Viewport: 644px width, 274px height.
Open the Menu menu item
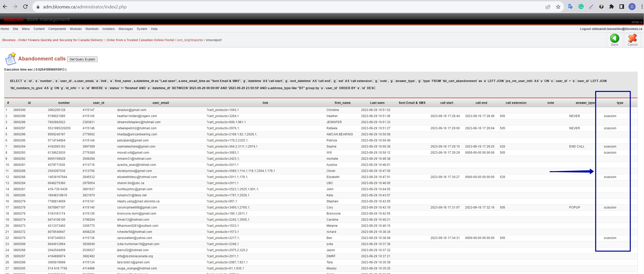coord(26,29)
